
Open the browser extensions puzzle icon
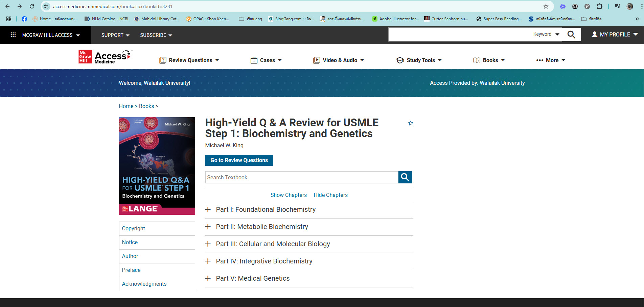pyautogui.click(x=599, y=6)
